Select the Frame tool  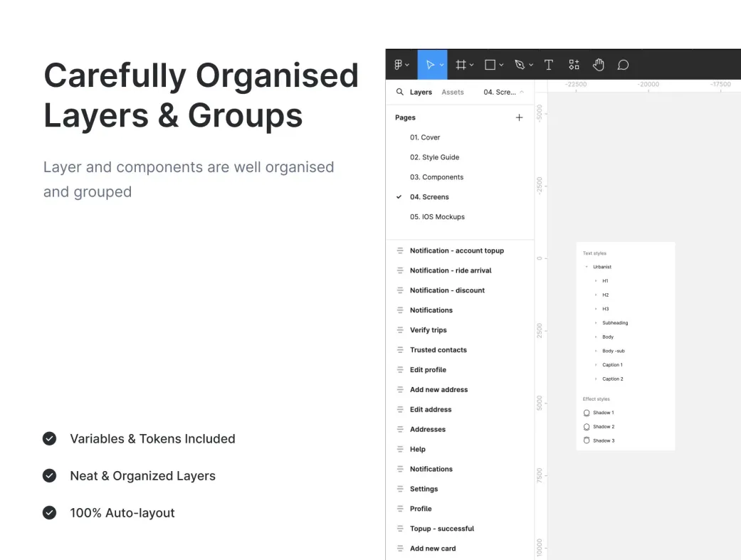coord(461,65)
